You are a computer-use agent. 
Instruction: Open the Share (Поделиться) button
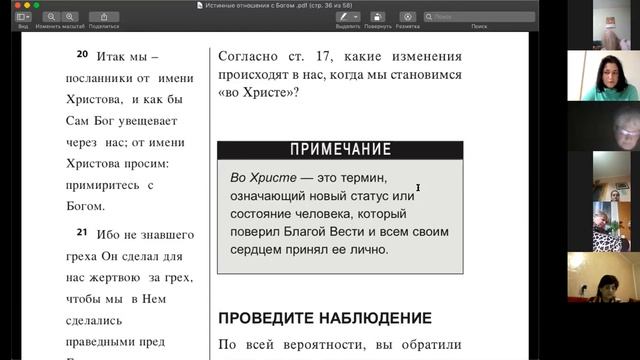pyautogui.click(x=104, y=17)
